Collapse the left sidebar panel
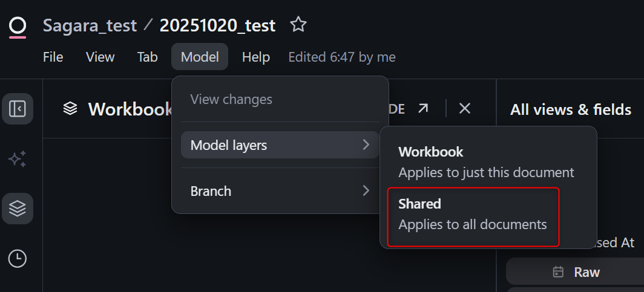This screenshot has width=644, height=292. (x=18, y=109)
